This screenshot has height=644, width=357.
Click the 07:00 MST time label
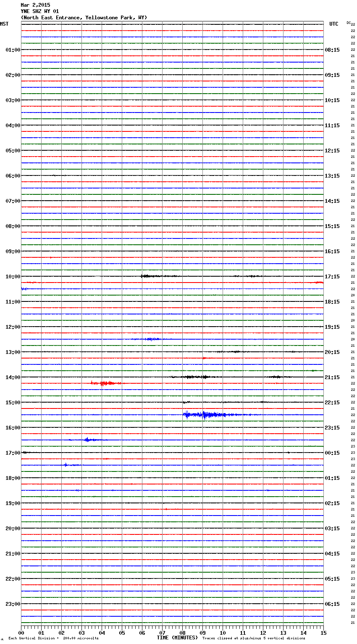pos(13,201)
